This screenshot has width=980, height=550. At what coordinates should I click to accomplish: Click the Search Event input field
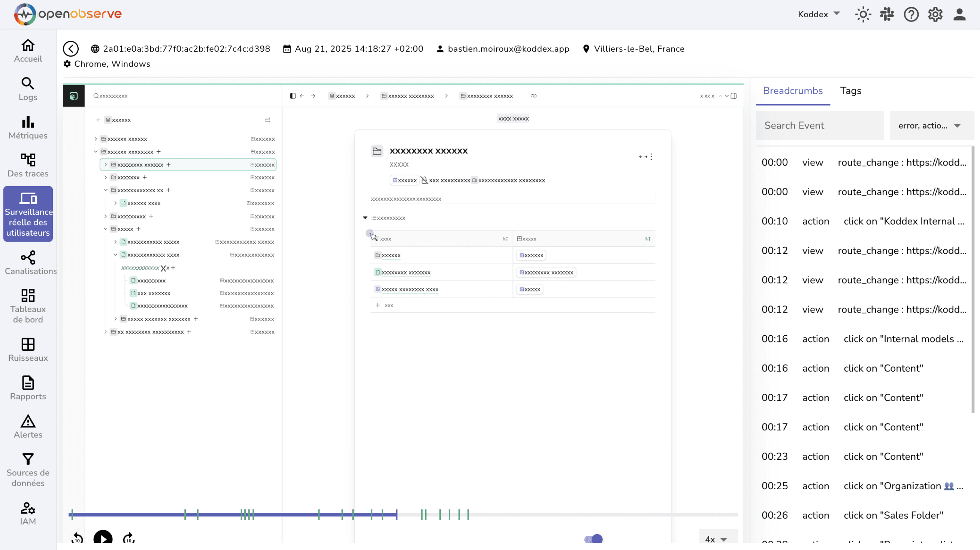(x=819, y=126)
